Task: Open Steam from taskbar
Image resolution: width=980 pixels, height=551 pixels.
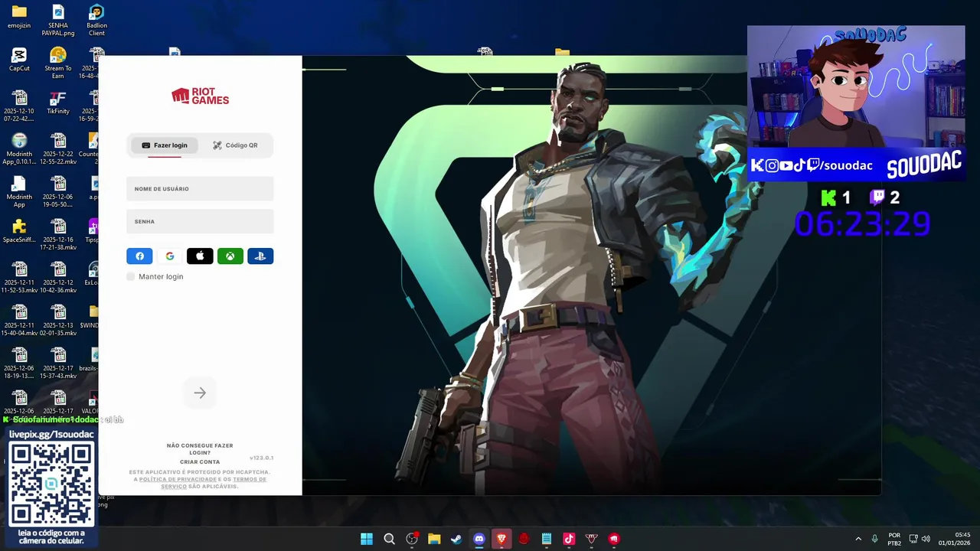Action: click(x=456, y=539)
